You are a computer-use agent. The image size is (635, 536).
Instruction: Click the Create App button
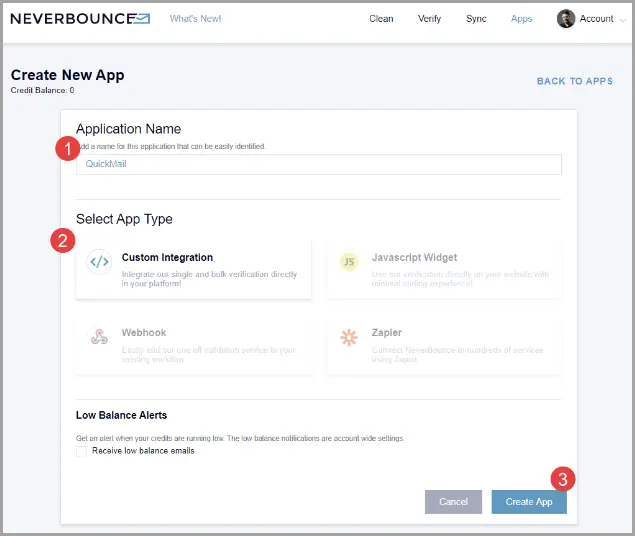[x=529, y=502]
